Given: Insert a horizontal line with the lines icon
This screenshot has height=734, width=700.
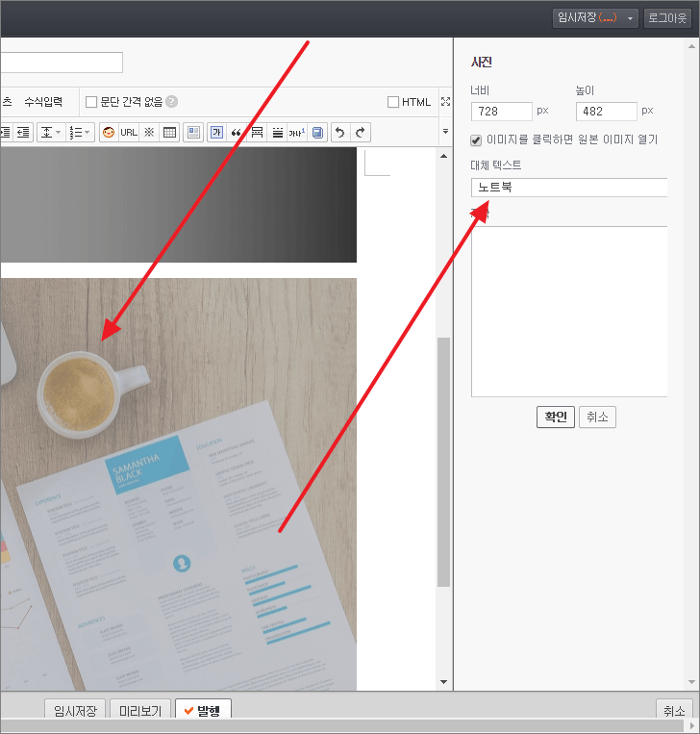Looking at the screenshot, I should [278, 133].
